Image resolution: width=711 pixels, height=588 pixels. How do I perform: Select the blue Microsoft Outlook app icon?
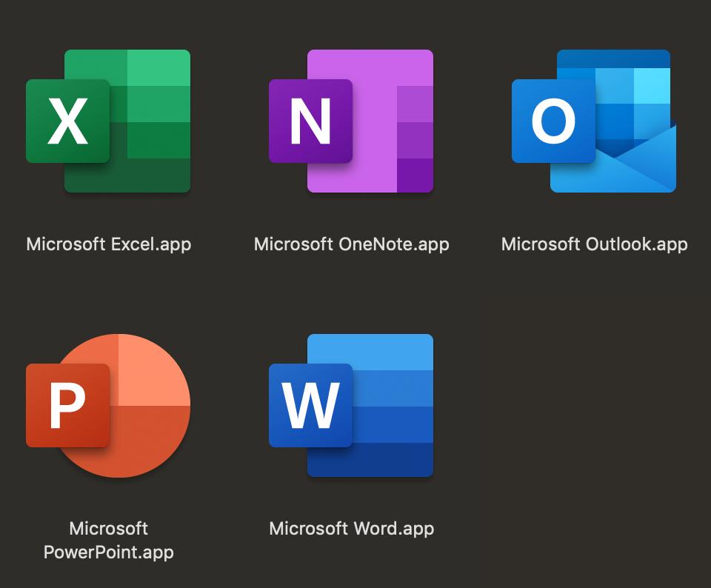coord(594,121)
